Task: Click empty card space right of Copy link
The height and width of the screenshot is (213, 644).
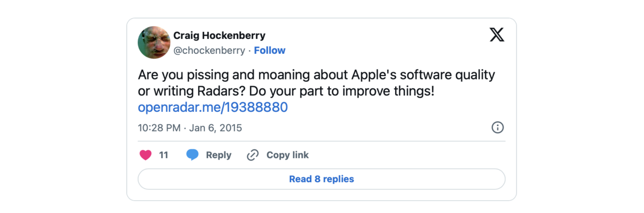Action: point(406,155)
